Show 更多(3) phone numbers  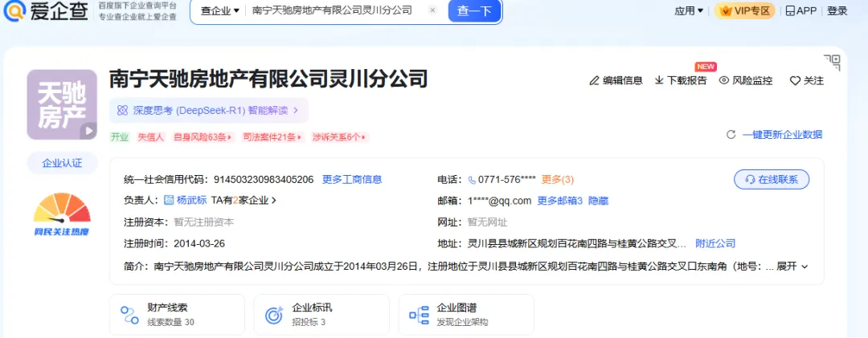click(x=558, y=179)
